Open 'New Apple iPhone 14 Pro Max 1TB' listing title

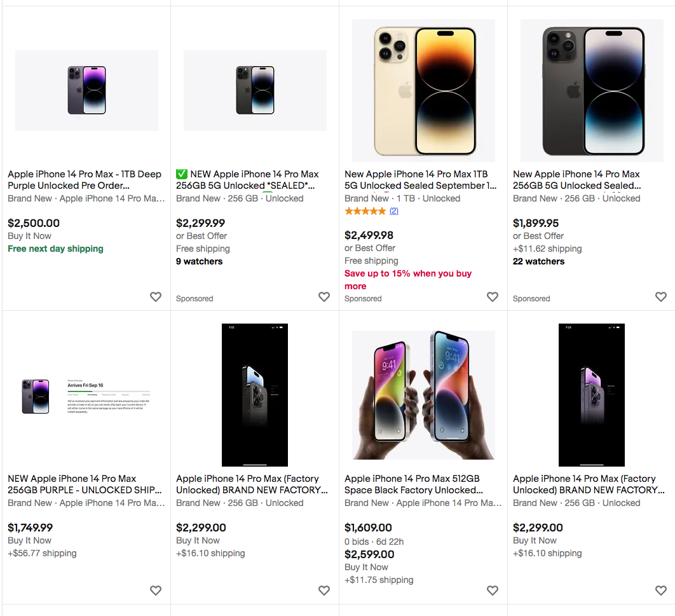pos(420,180)
